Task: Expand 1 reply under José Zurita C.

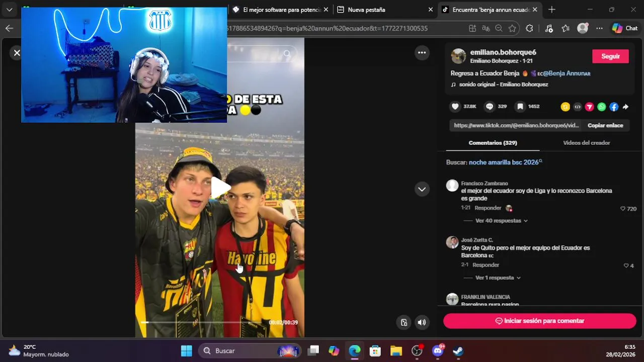Action: [x=498, y=278]
